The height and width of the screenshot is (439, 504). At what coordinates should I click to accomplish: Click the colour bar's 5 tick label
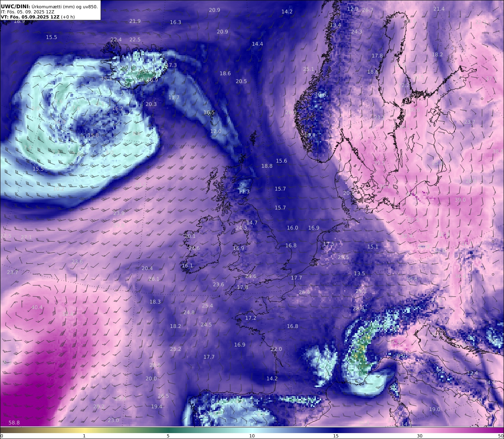click(x=168, y=436)
